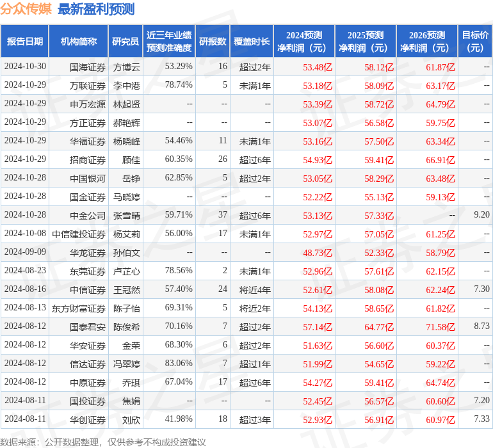Click 2026 forecast 71.58亿

pyautogui.click(x=440, y=327)
